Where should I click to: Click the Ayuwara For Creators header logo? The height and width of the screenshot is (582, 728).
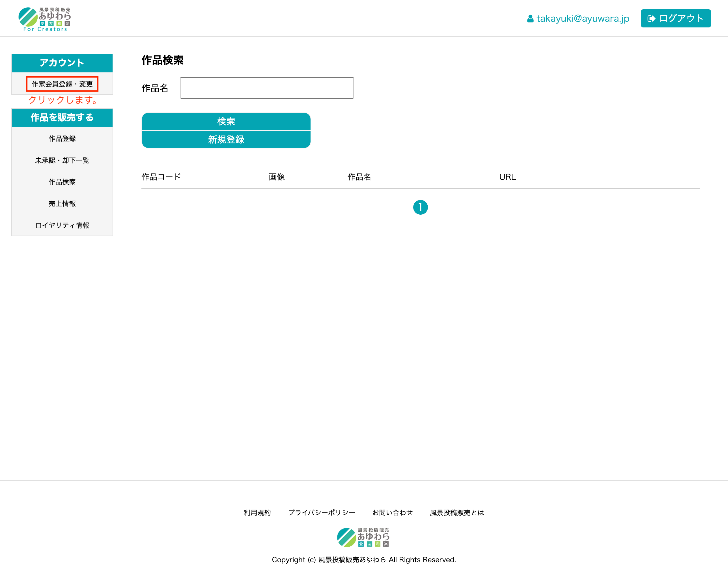45,19
